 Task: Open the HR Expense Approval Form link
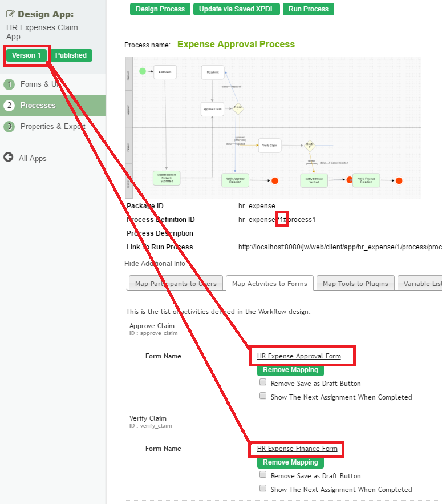(x=299, y=356)
